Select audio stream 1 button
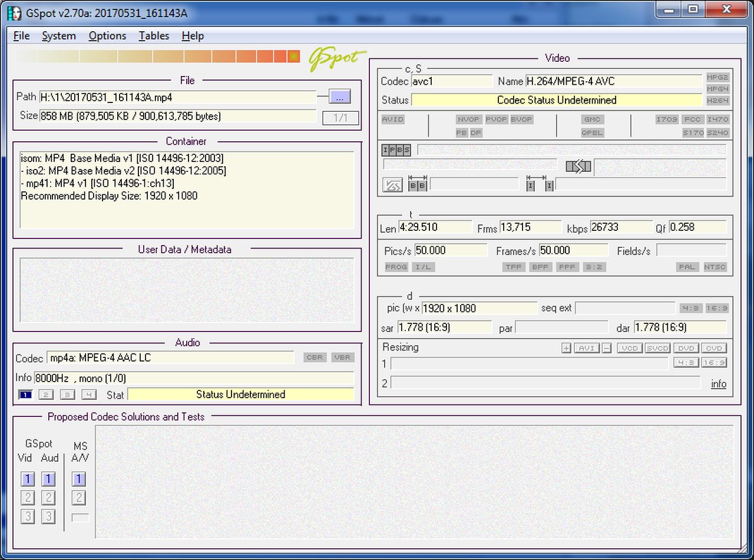Viewport: 754px width, 560px height. 25,395
